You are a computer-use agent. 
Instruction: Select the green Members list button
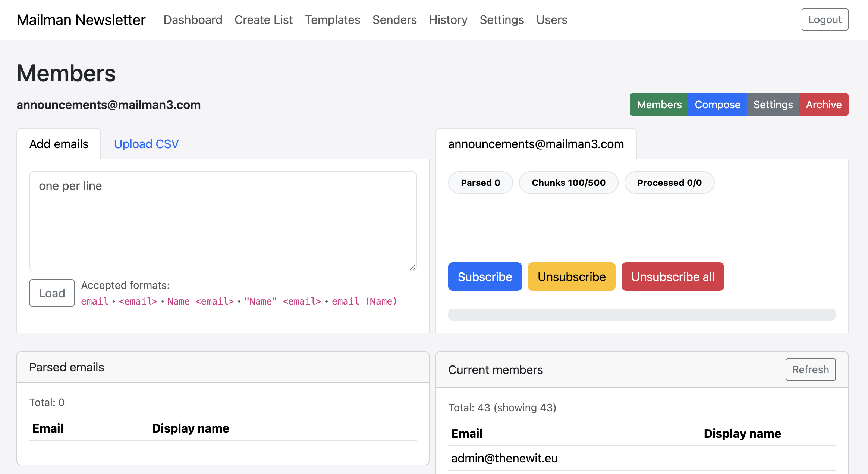pyautogui.click(x=659, y=105)
